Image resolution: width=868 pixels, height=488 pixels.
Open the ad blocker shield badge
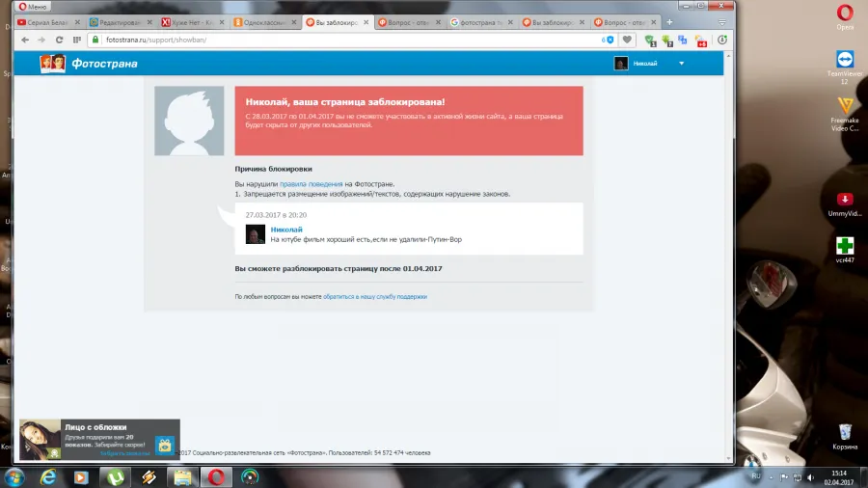pyautogui.click(x=609, y=40)
